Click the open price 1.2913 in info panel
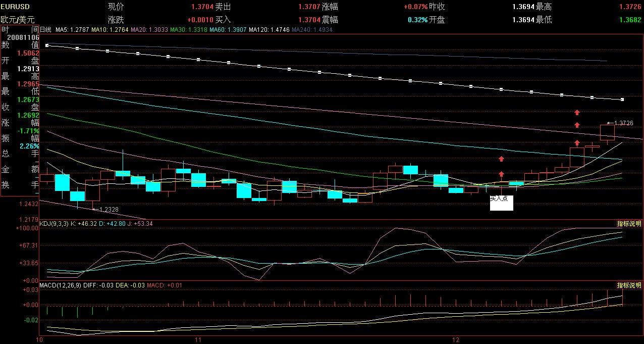 28,69
